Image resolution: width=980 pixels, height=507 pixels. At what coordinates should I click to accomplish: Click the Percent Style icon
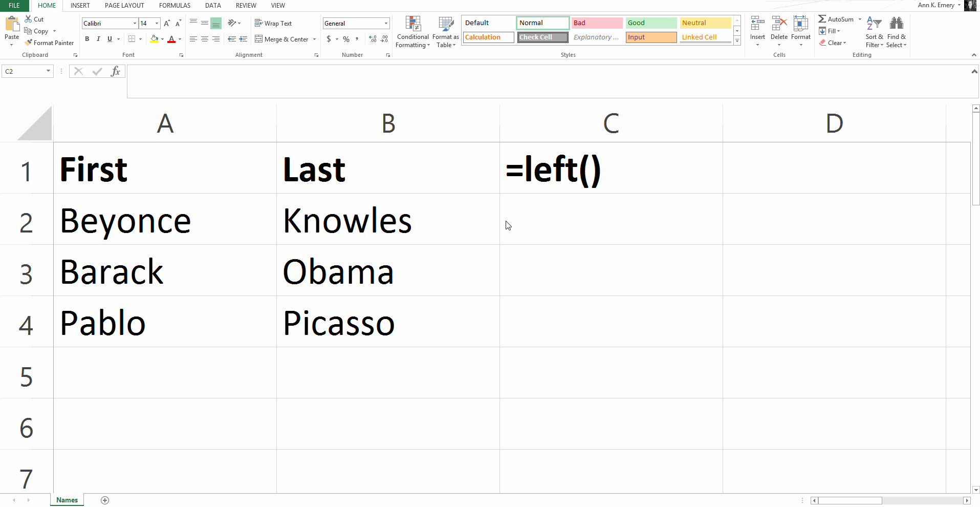346,39
